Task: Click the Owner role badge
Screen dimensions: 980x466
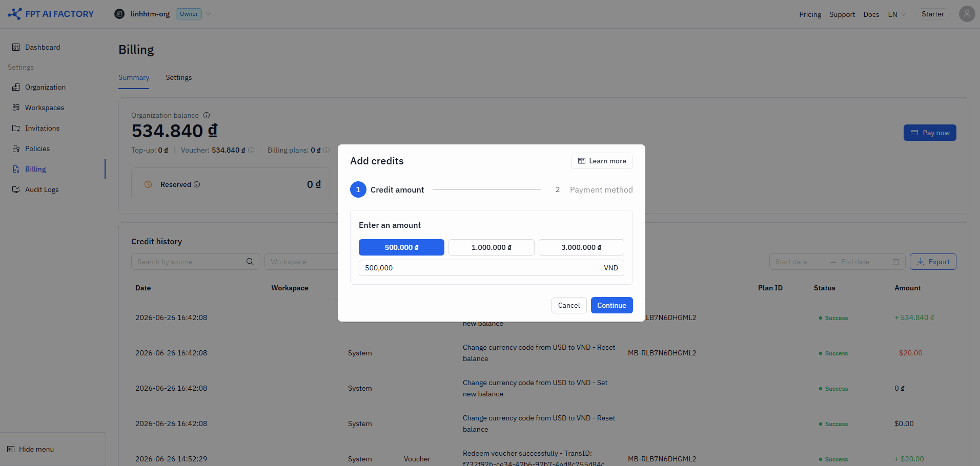Action: [189, 14]
